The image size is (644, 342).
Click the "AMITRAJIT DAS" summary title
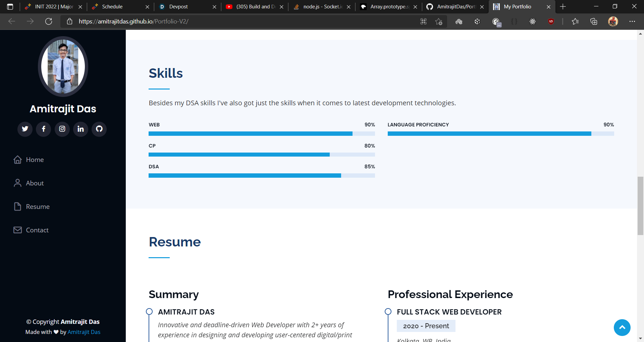pos(186,312)
